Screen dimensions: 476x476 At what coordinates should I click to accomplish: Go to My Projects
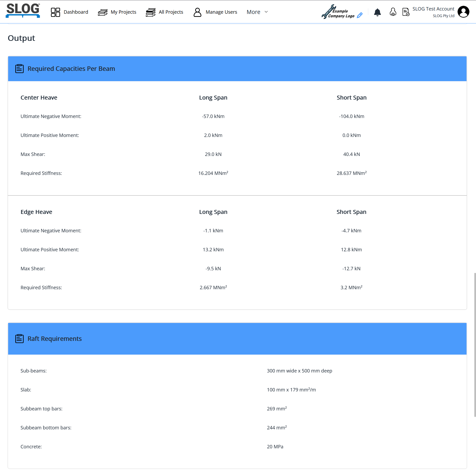[x=123, y=12]
